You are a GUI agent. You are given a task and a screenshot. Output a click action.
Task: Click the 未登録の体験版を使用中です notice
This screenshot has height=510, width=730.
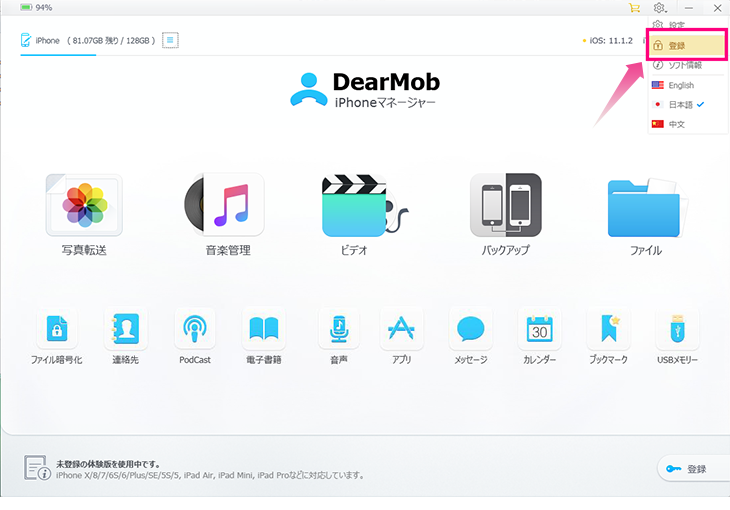[108, 464]
